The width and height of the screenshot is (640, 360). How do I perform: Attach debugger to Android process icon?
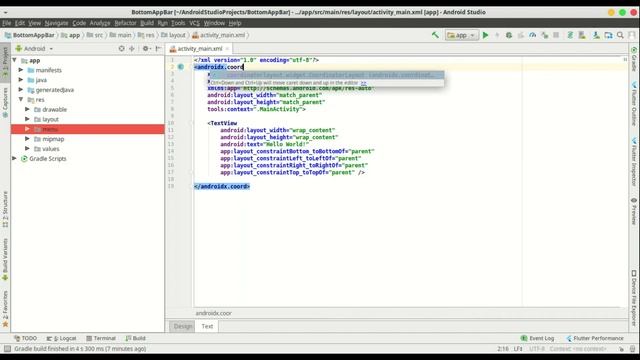(544, 35)
